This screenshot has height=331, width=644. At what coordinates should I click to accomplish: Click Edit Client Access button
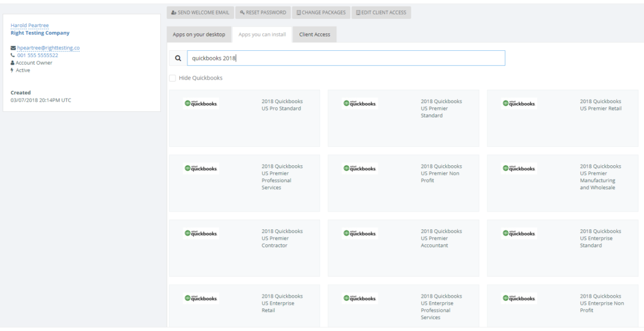(x=380, y=13)
